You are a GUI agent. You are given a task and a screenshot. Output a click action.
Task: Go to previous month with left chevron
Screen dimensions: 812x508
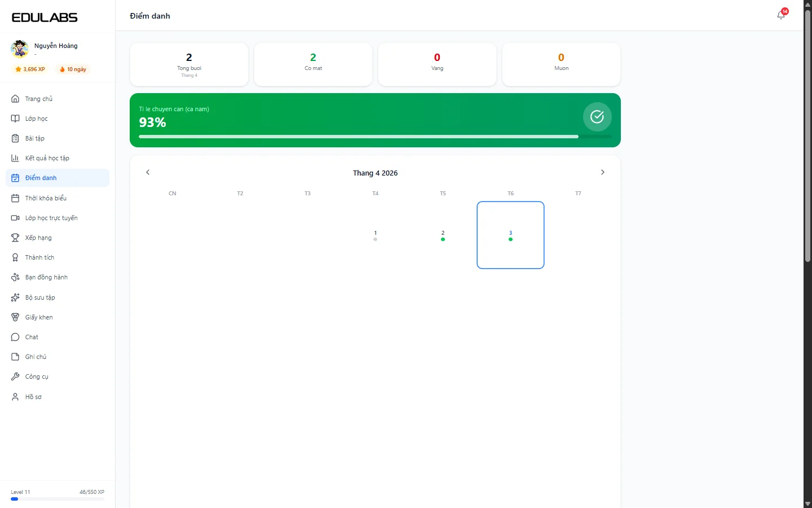click(148, 172)
